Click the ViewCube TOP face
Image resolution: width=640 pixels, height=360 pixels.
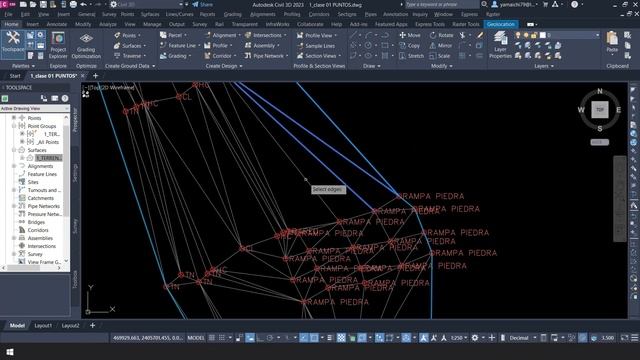pos(600,110)
